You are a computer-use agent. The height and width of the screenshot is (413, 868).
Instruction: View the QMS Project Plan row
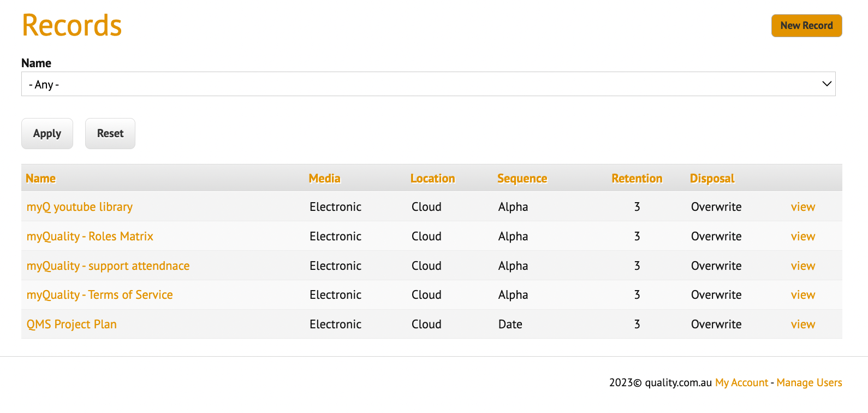[x=802, y=324]
